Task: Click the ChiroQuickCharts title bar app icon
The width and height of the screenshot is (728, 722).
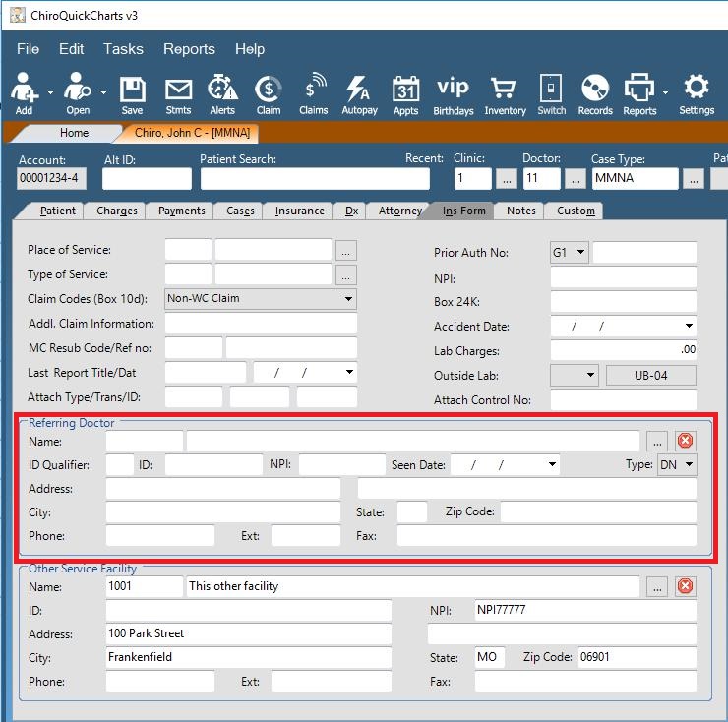Action: (x=17, y=15)
